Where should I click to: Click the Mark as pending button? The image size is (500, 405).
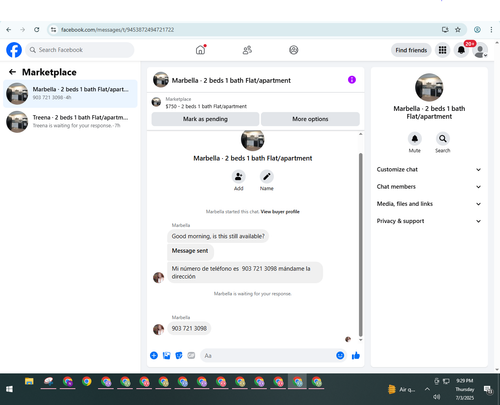click(x=205, y=119)
